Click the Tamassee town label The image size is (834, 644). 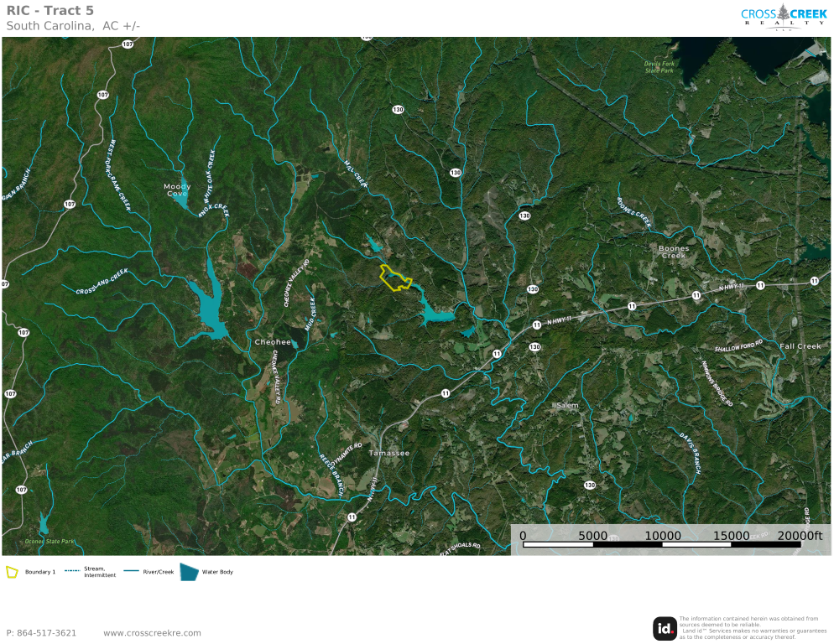click(x=389, y=454)
